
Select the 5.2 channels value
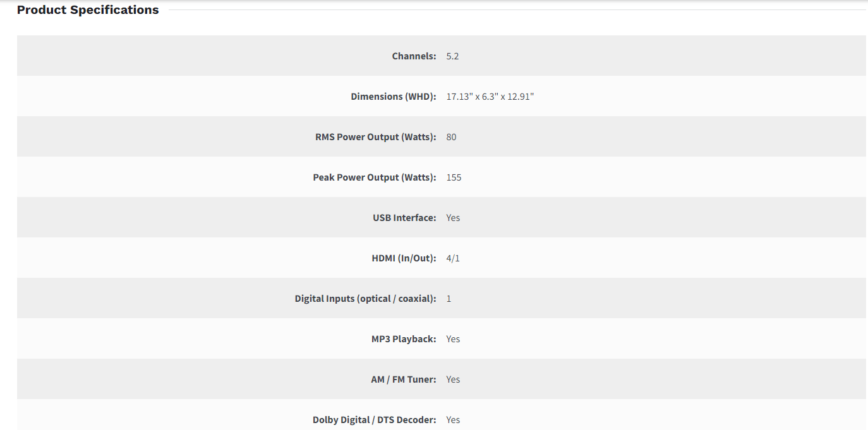click(x=452, y=56)
